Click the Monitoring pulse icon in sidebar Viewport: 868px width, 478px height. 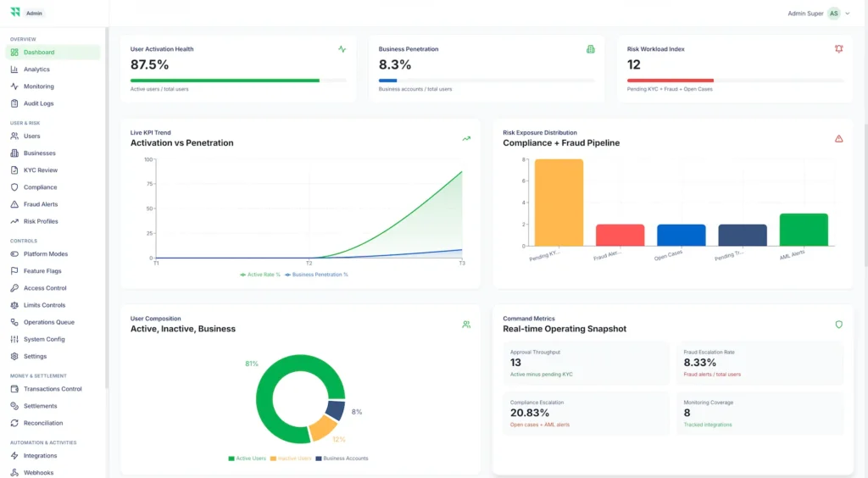[14, 86]
